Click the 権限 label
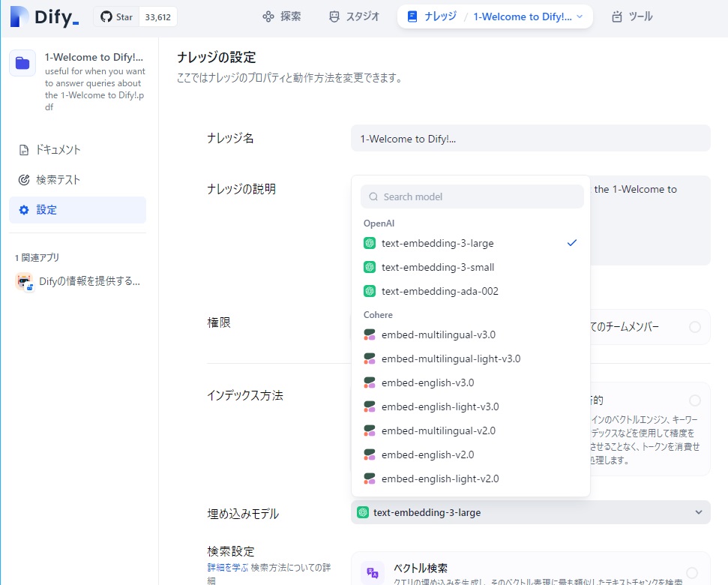 (x=219, y=322)
